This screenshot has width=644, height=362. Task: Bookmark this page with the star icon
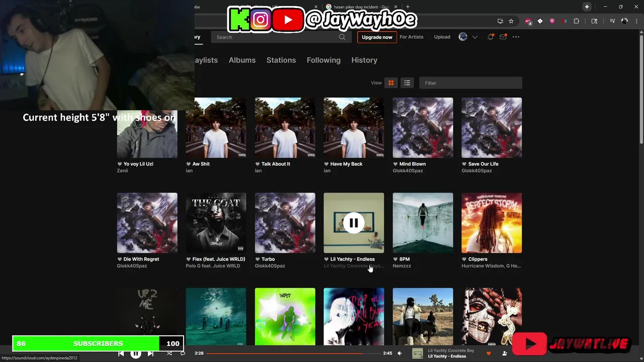(511, 21)
